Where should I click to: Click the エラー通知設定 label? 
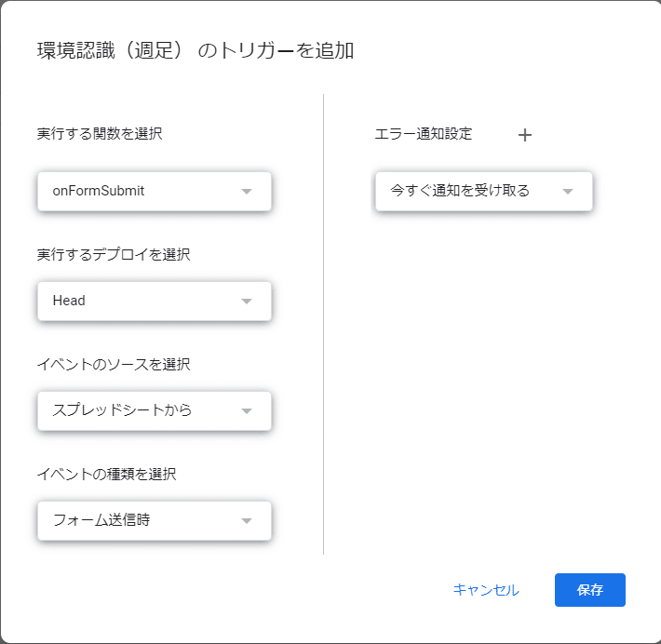[x=424, y=134]
